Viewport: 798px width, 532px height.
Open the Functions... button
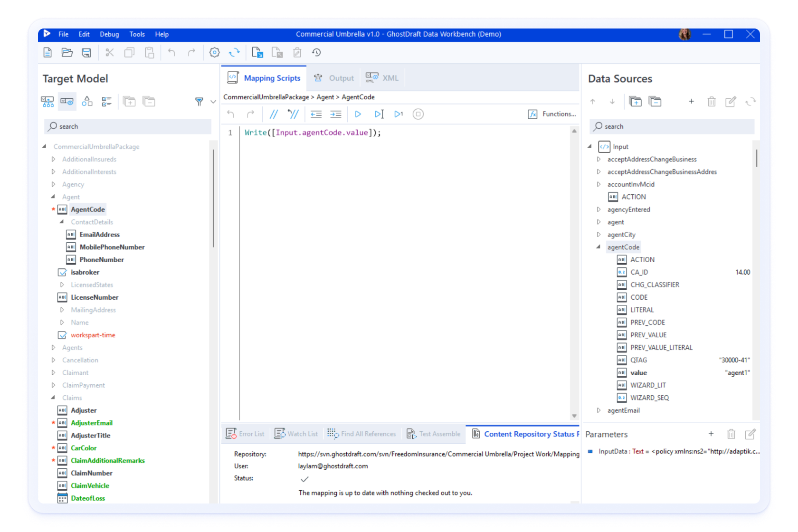(x=552, y=114)
